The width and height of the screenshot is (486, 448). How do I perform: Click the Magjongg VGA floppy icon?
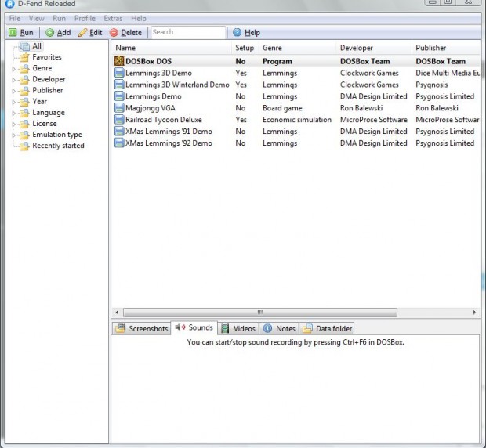tap(119, 108)
